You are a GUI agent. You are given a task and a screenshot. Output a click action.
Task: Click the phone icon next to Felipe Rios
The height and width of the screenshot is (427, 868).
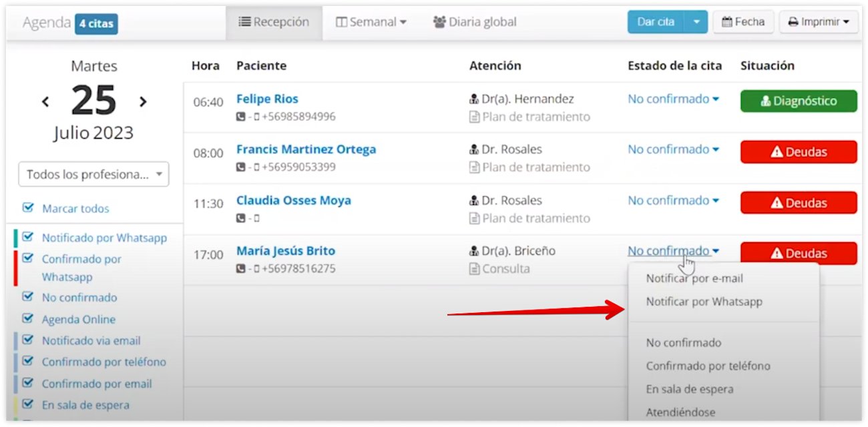(240, 116)
